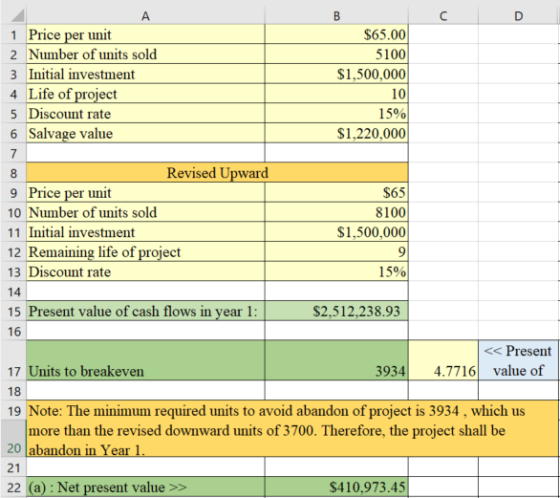Click Initial investment label in row 3
This screenshot has height=498, width=560.
(x=146, y=74)
